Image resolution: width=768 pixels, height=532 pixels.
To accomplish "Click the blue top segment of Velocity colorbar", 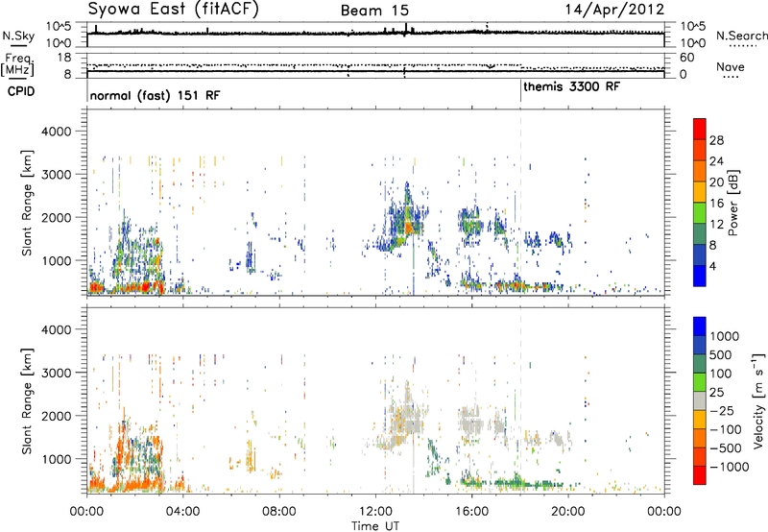I will 700,326.
